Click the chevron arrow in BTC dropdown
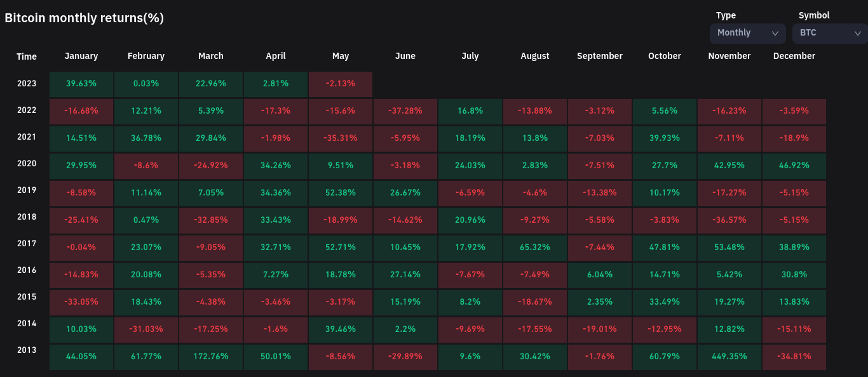868x377 pixels. [858, 33]
